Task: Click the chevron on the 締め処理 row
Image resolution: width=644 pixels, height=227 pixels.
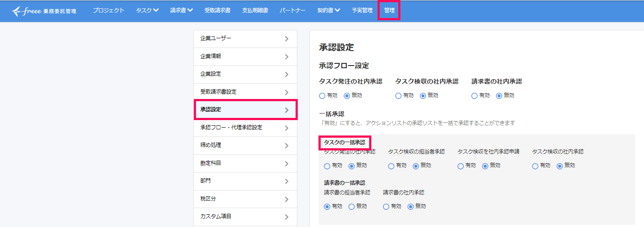Action: pos(287,146)
